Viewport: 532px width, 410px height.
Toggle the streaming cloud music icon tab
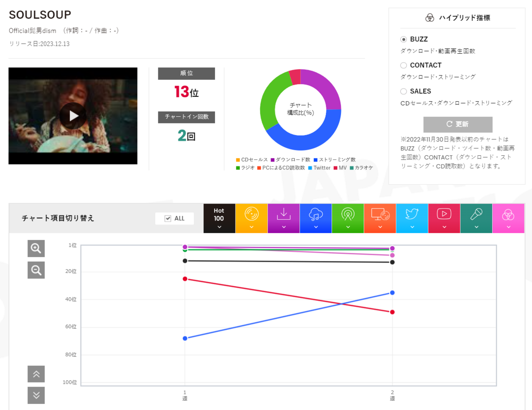coord(316,218)
